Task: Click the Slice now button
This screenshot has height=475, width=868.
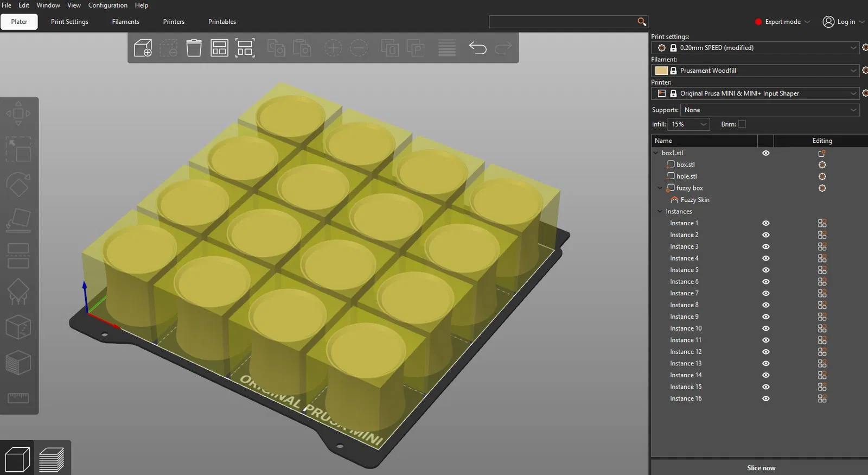Action: [761, 468]
